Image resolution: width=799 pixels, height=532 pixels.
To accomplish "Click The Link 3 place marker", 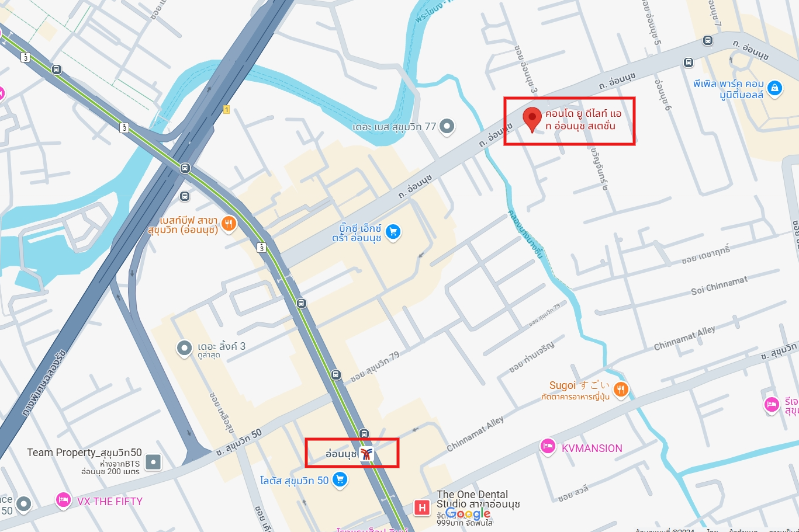I will [184, 349].
